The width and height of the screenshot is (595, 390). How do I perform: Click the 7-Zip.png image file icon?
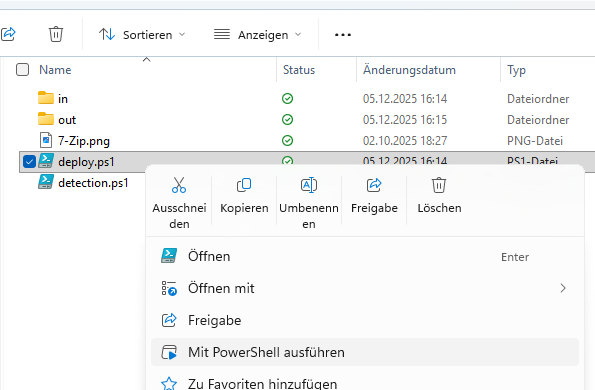click(x=46, y=140)
